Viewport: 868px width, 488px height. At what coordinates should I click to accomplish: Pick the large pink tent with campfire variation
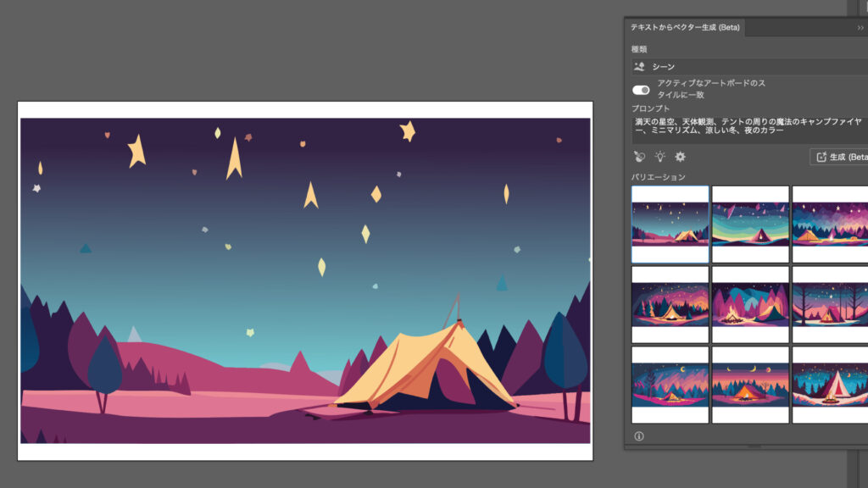(x=830, y=385)
